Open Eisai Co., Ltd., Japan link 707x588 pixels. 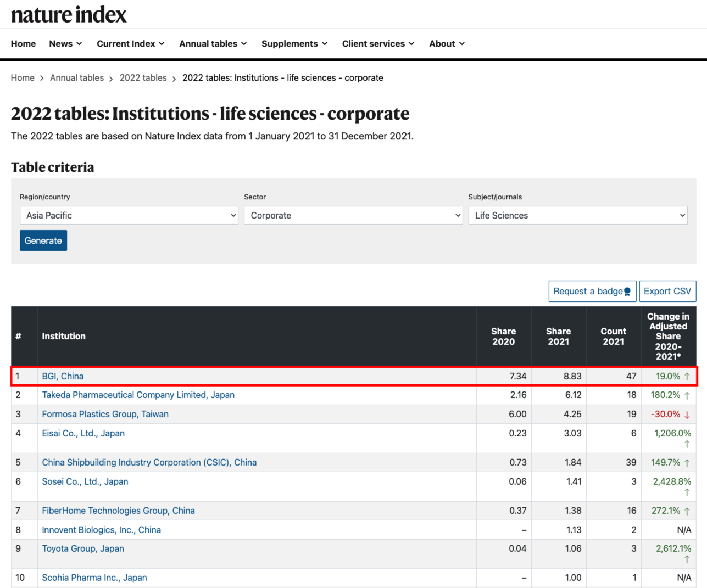coord(83,433)
